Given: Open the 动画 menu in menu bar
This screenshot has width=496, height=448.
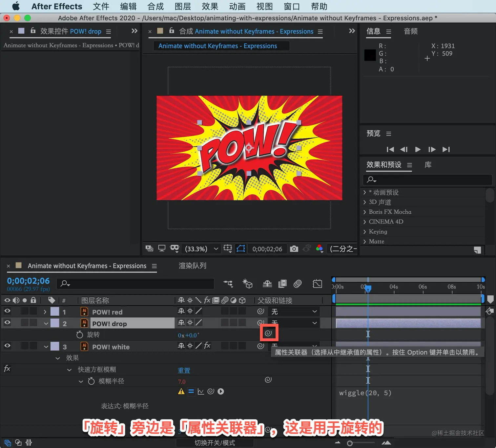Looking at the screenshot, I should [237, 7].
